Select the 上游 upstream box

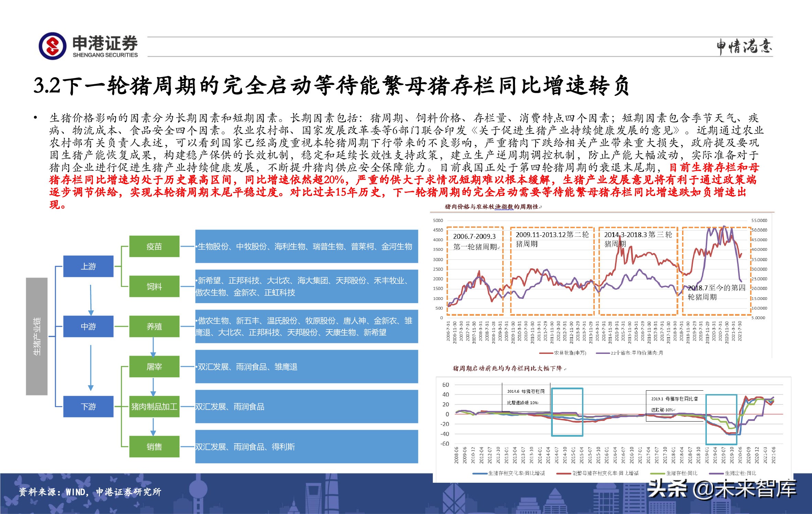click(x=88, y=266)
